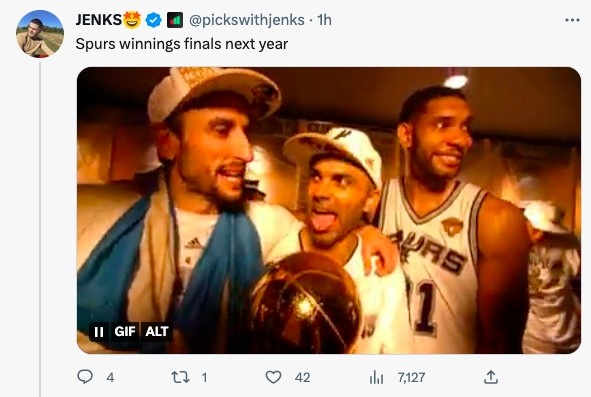This screenshot has width=591, height=397.
Task: Repost this tweet using the retweet icon
Action: tap(181, 377)
